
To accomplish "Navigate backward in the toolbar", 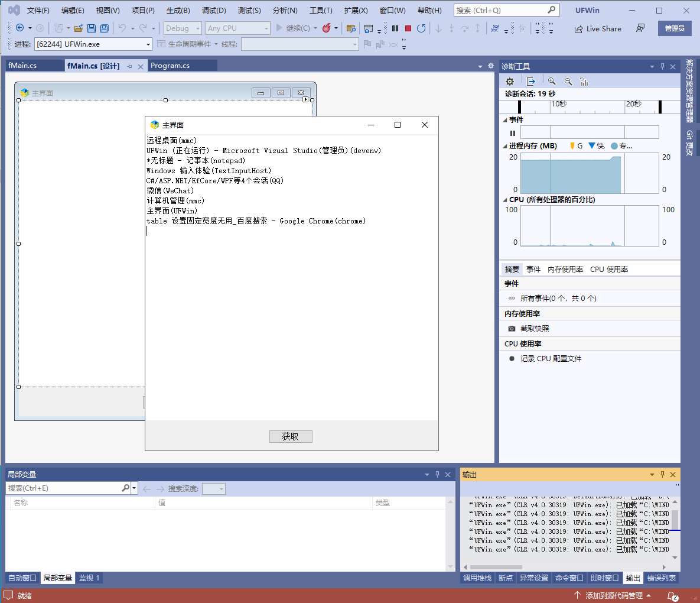I will [19, 28].
